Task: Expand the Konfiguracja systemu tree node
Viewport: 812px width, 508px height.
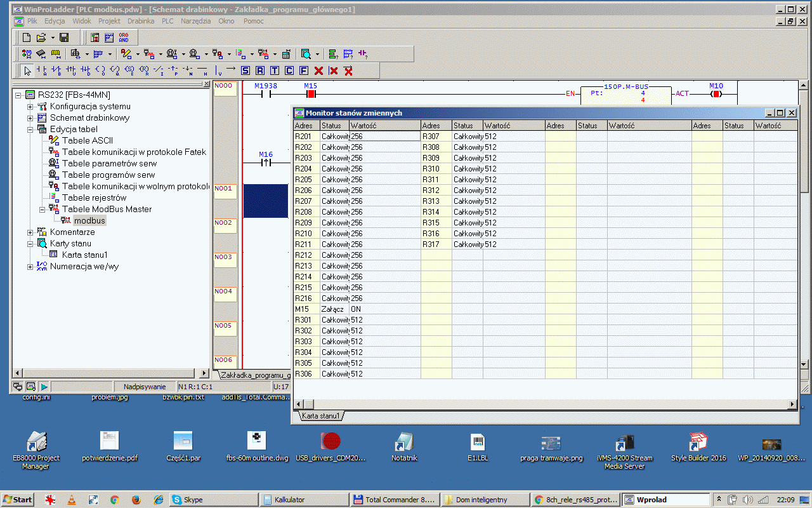Action: [30, 107]
